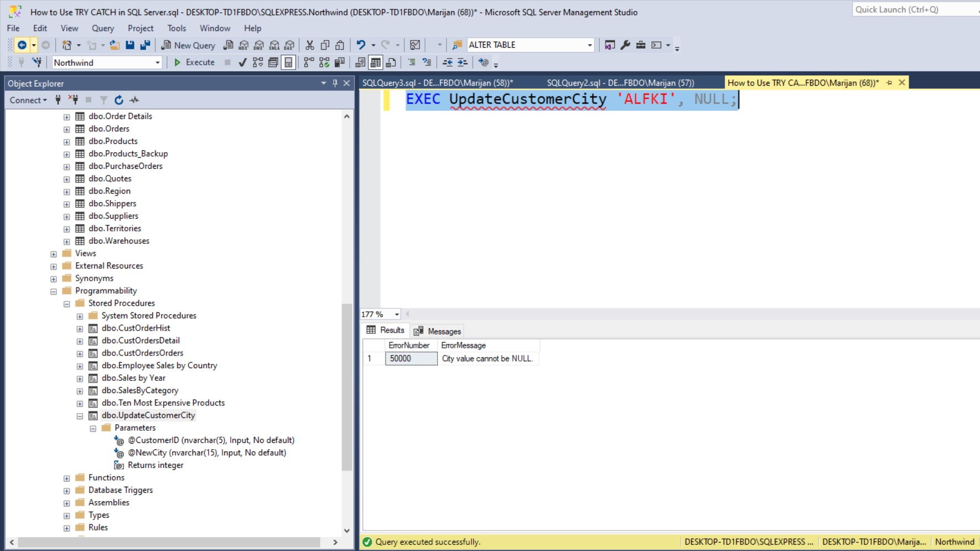Click the wrench Properties icon

[x=625, y=45]
